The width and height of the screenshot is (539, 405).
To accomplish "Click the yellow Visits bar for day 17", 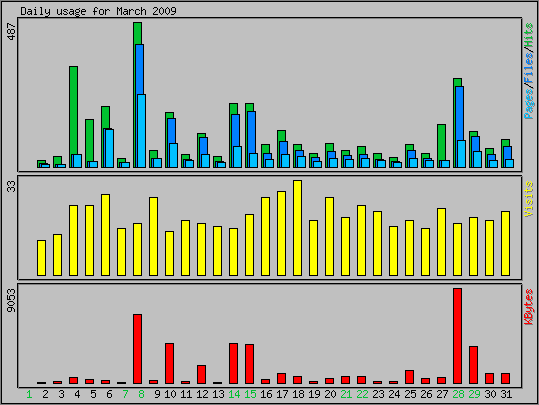I will [x=282, y=233].
